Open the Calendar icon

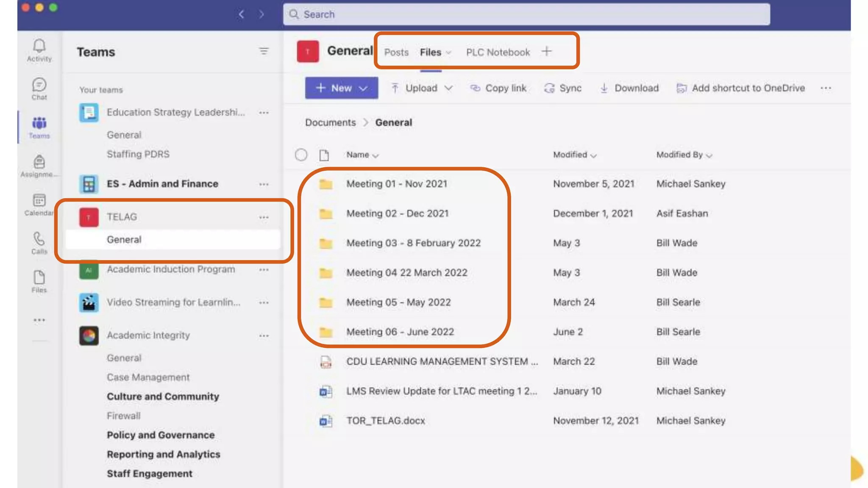[x=39, y=204]
